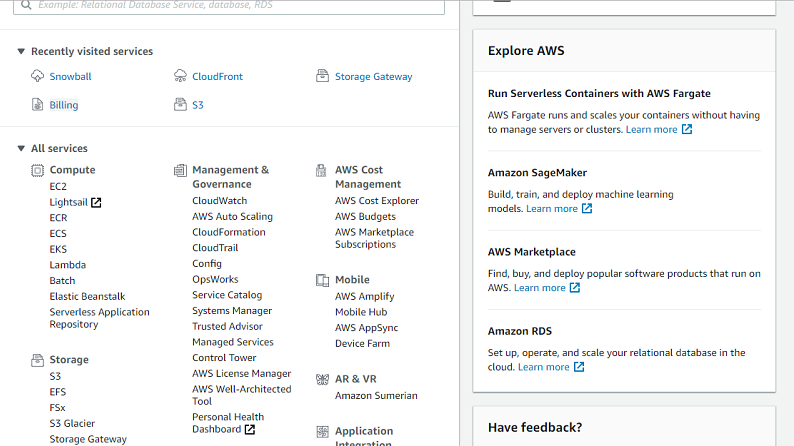Image resolution: width=794 pixels, height=446 pixels.
Task: Click the recently visited S3 bucket icon
Action: click(x=180, y=105)
